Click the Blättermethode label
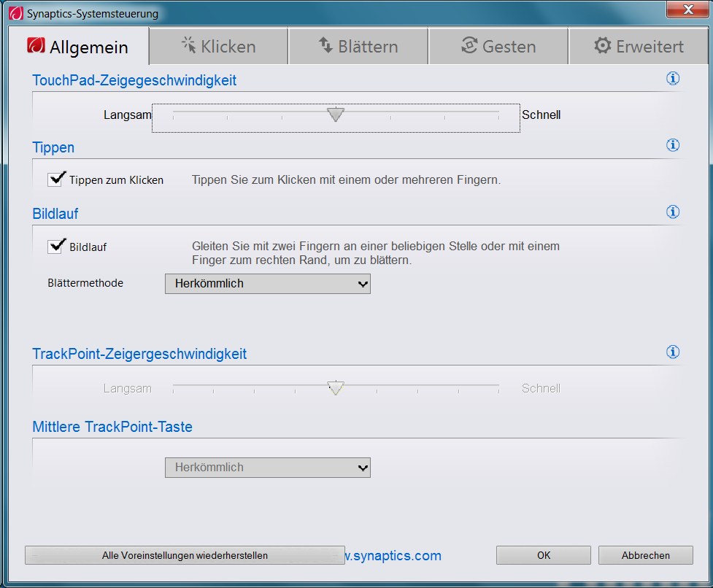This screenshot has width=713, height=588. point(85,283)
